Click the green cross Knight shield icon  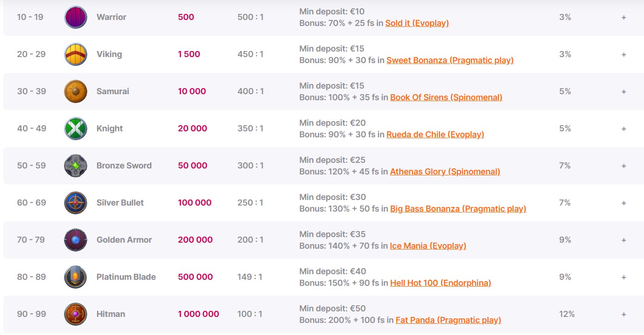tap(76, 129)
